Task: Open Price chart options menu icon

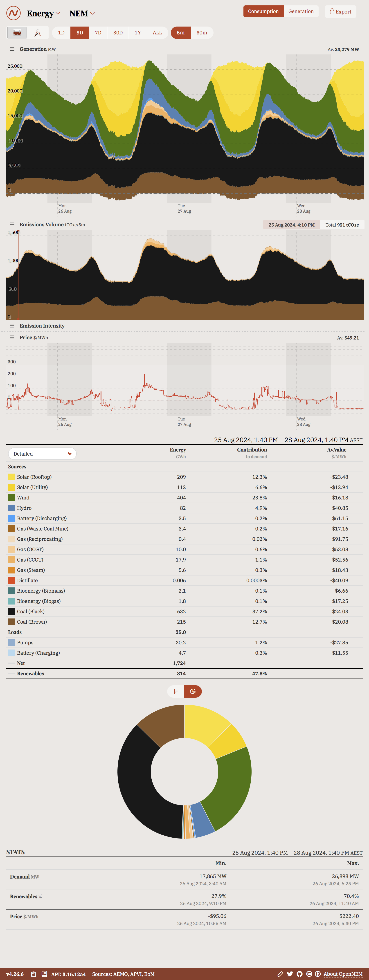Action: (x=12, y=337)
